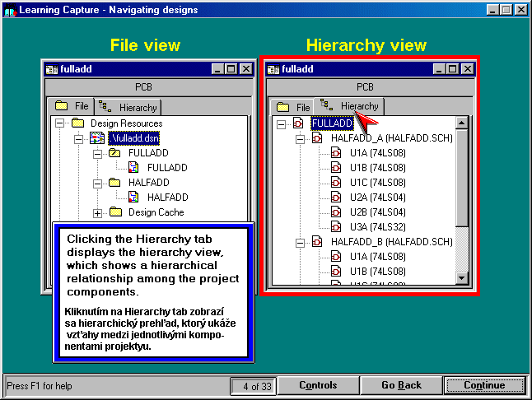Collapse the HALFADD folder in File view
Viewport: 532px width, 400px height.
tap(97, 183)
